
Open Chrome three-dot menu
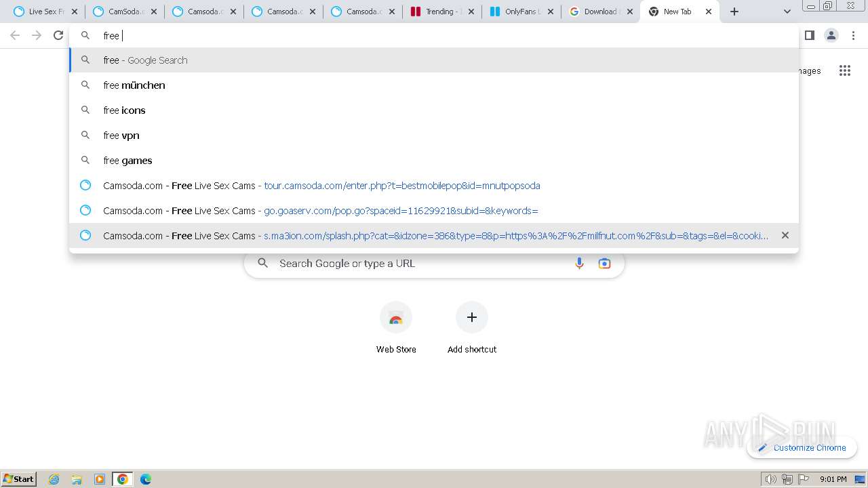click(x=853, y=35)
